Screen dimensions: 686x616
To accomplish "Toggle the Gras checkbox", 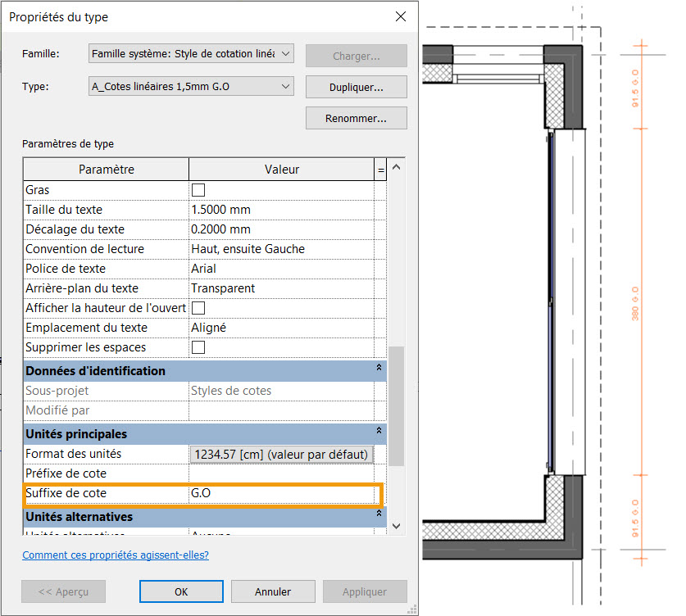I will pos(198,190).
